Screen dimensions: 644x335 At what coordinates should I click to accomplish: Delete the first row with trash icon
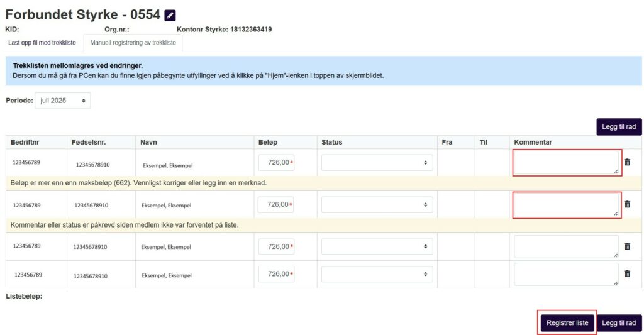[627, 162]
